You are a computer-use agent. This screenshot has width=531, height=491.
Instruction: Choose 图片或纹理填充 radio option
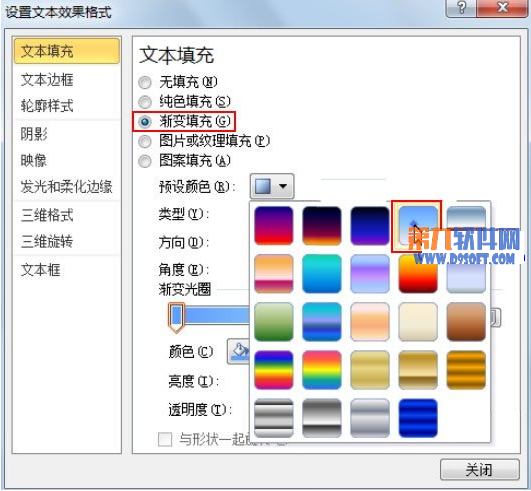[x=145, y=141]
